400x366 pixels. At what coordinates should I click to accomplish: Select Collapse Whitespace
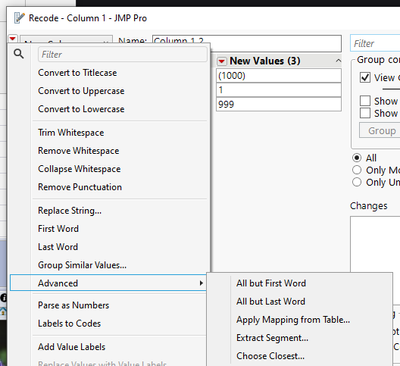79,169
